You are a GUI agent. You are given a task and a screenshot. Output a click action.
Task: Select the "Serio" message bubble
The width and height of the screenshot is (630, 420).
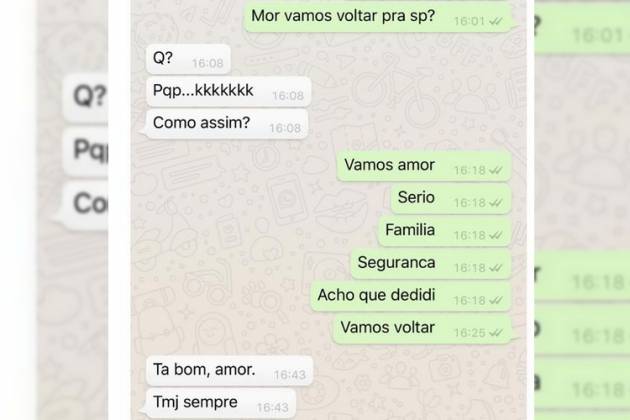click(x=451, y=199)
